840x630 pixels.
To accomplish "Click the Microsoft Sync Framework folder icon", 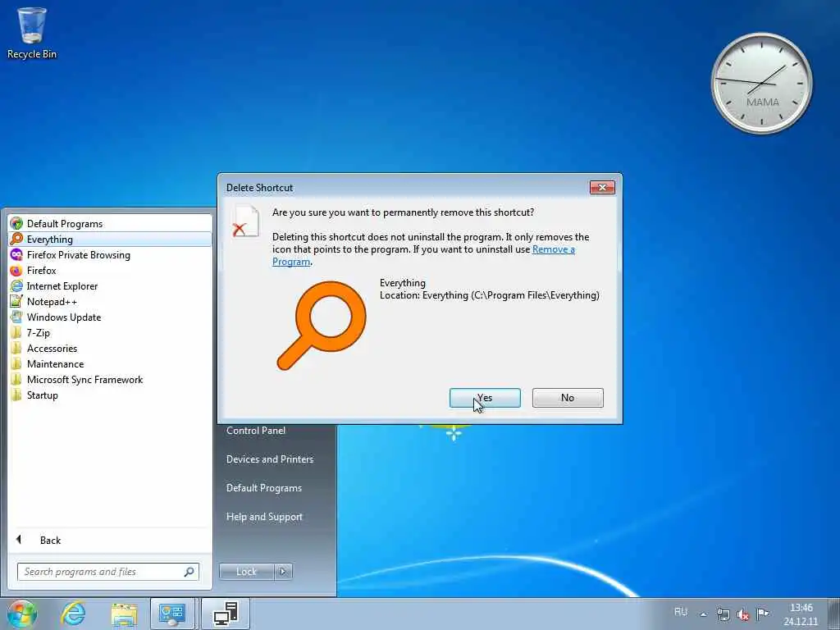I will pyautogui.click(x=16, y=379).
